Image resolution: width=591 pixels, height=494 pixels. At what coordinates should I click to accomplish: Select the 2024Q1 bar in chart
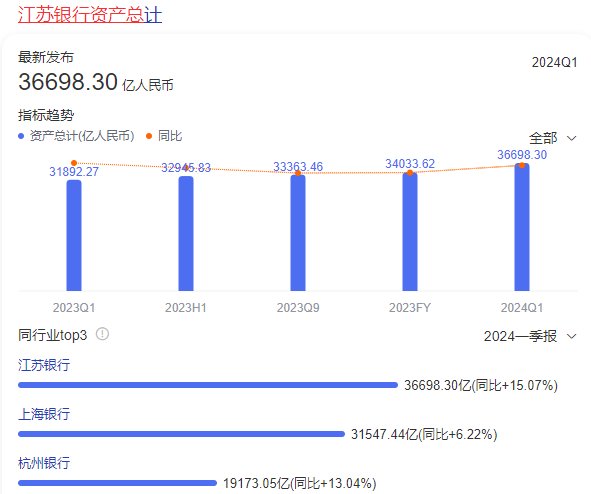point(522,227)
